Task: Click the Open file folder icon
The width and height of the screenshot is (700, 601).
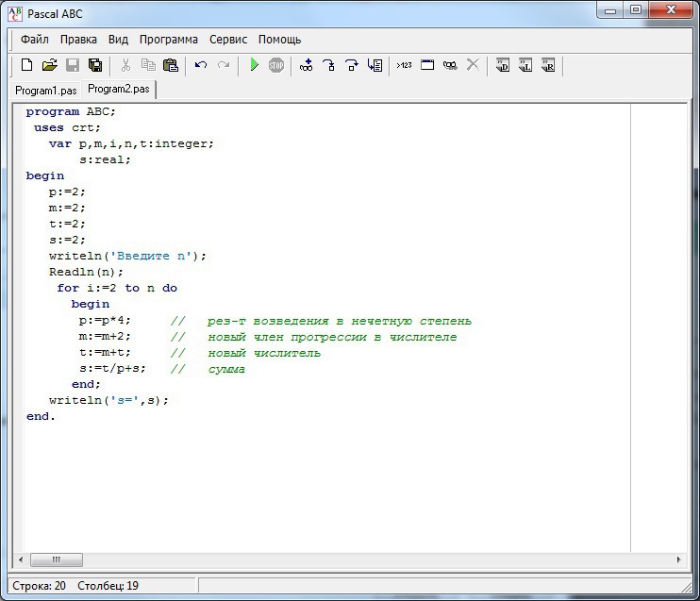Action: 49,65
